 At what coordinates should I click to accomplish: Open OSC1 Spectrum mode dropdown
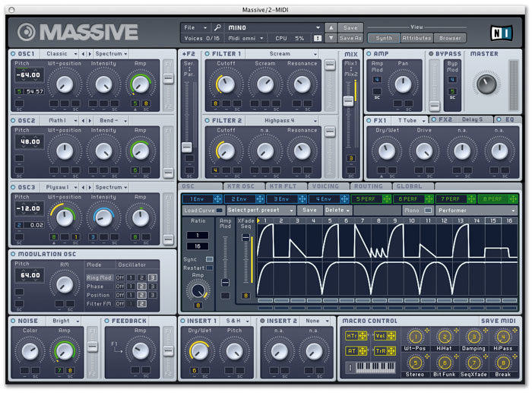pyautogui.click(x=111, y=54)
